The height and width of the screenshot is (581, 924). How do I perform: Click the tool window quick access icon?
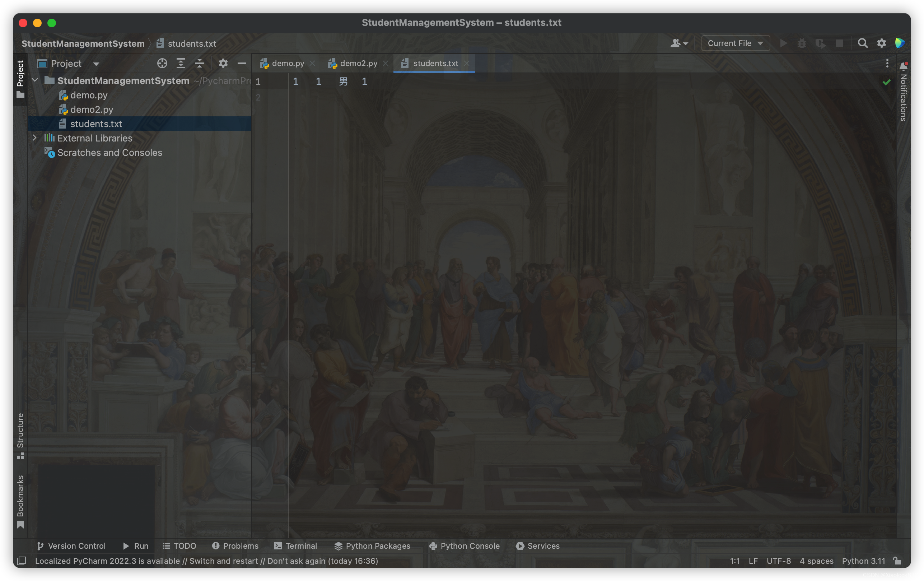click(x=22, y=561)
